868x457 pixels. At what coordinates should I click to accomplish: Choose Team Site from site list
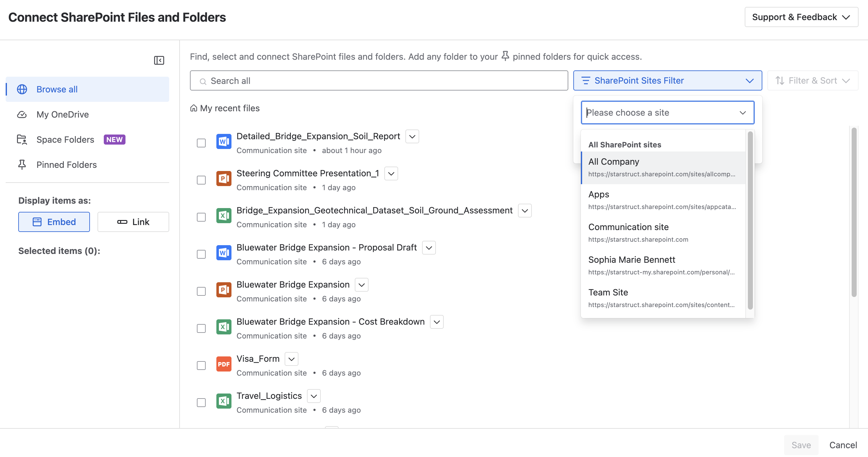click(x=663, y=298)
